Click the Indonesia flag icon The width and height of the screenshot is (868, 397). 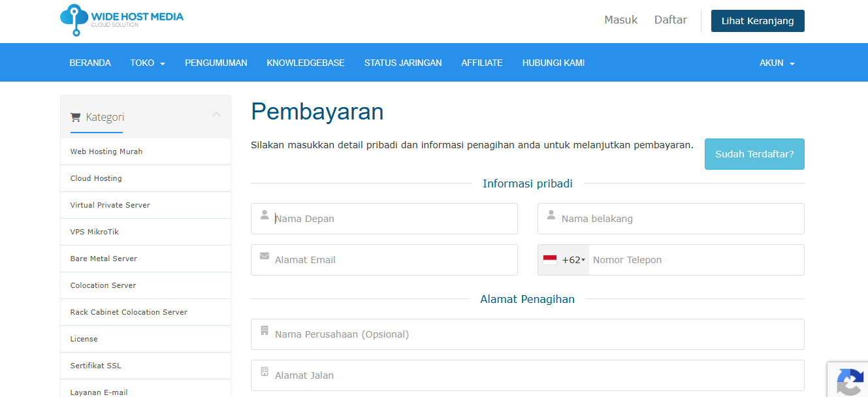550,260
